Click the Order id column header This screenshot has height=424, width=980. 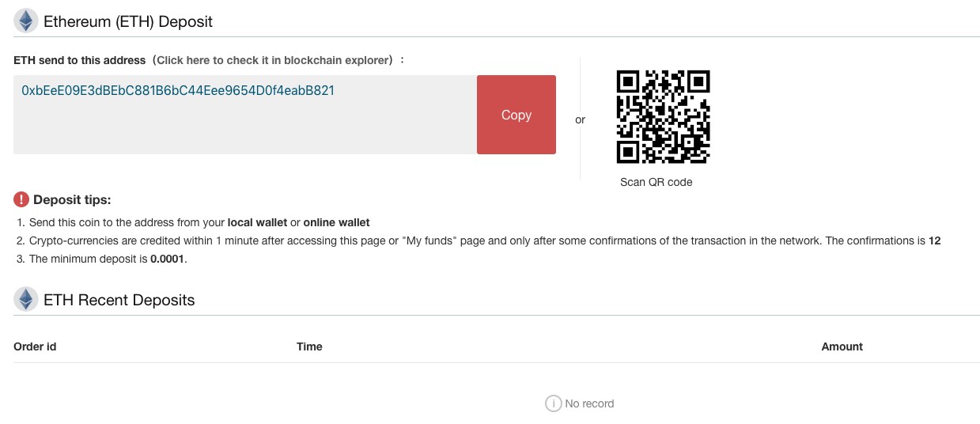point(35,346)
